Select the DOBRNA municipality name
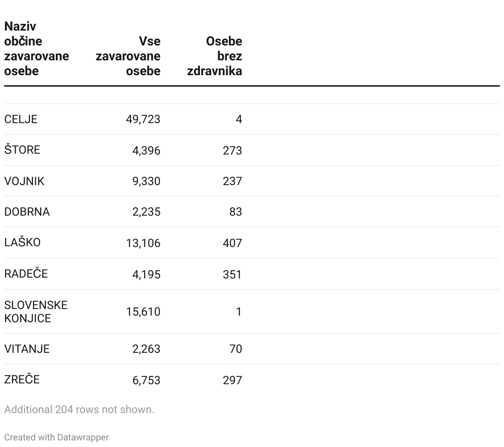The width and height of the screenshot is (504, 447). coord(27,212)
